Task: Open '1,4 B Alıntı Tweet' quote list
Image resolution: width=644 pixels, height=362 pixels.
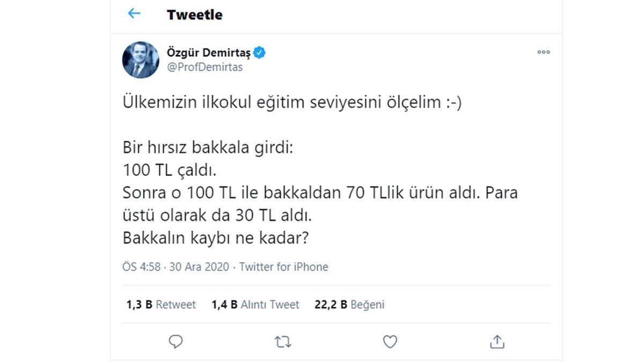Action: coord(256,304)
